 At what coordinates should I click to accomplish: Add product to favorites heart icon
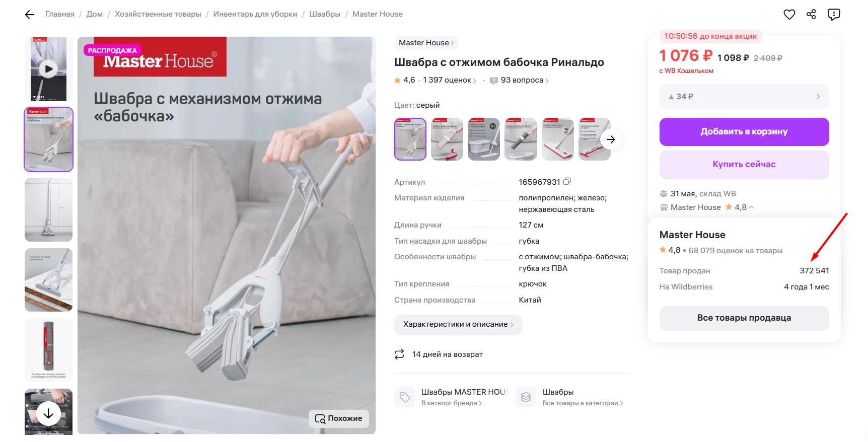coord(789,15)
